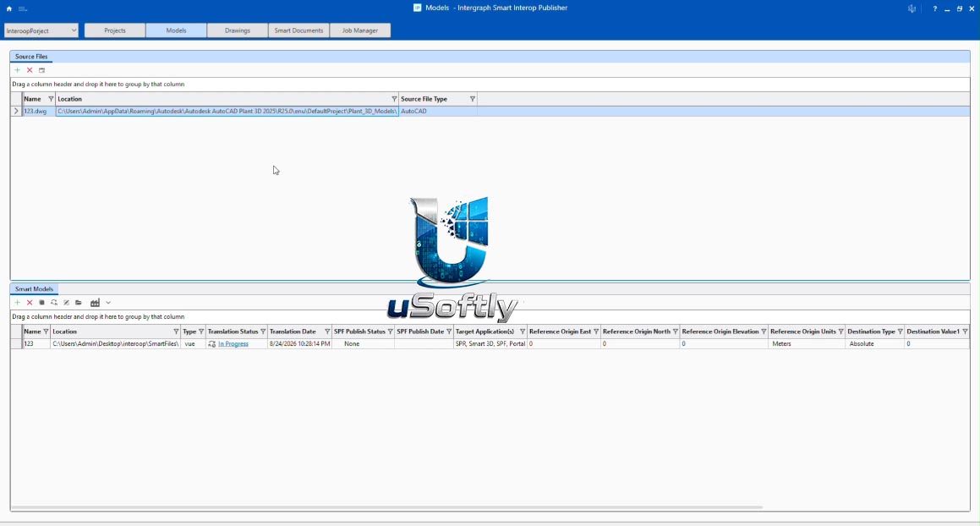This screenshot has width=980, height=526.
Task: Click the vue type cell
Action: pos(193,344)
